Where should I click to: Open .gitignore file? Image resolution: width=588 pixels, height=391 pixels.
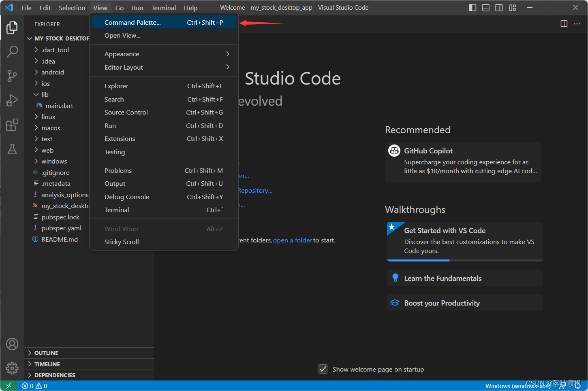tap(55, 172)
